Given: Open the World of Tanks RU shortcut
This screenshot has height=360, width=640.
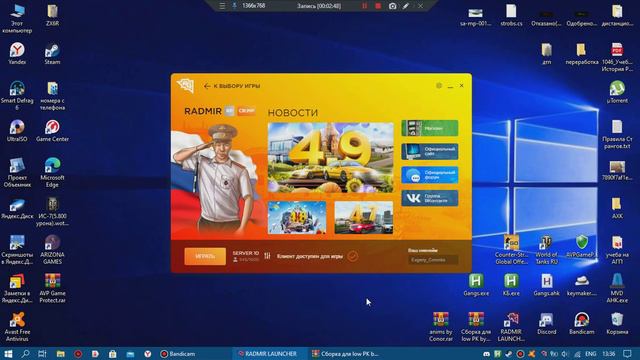Looking at the screenshot, I should click(x=546, y=249).
